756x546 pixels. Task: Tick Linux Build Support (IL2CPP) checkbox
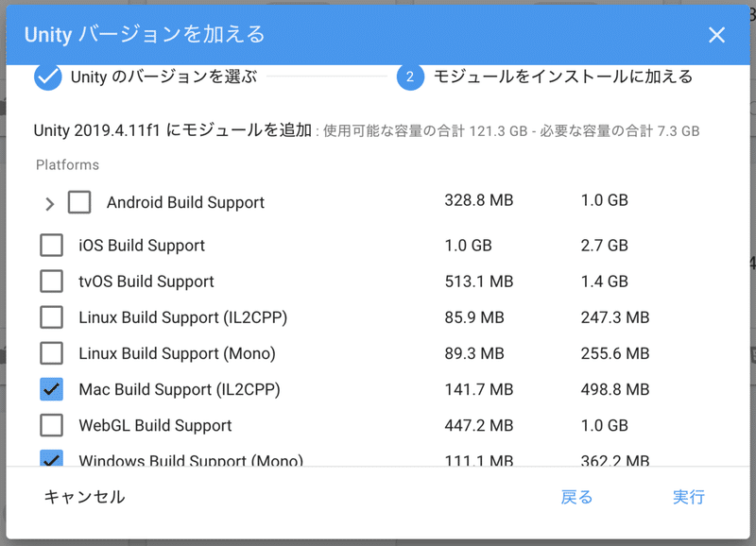click(51, 317)
